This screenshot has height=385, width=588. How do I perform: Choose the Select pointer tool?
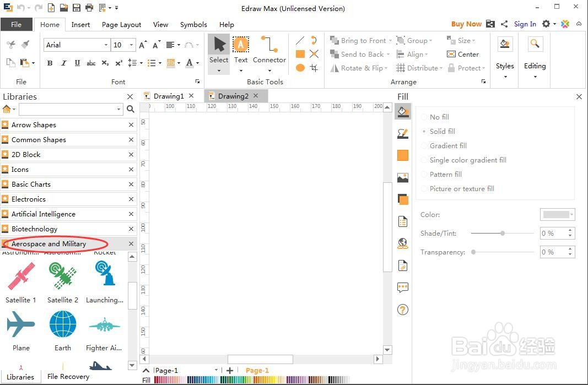[219, 50]
